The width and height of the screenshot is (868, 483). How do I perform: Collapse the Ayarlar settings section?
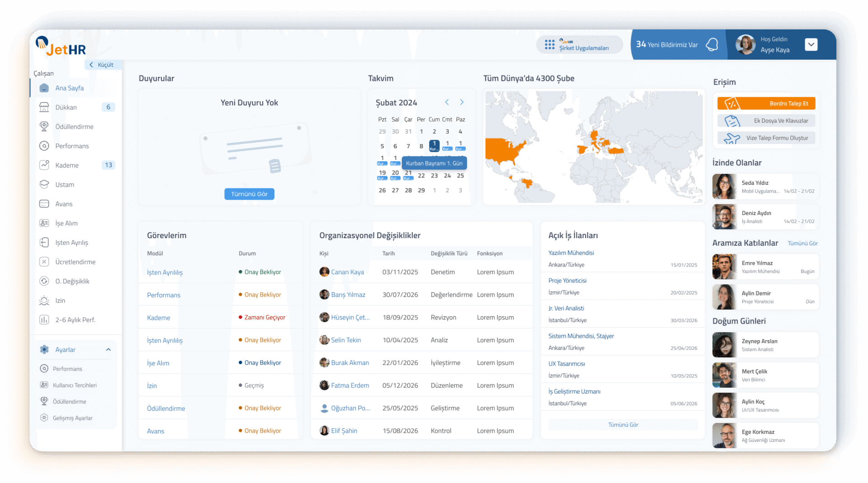point(108,350)
